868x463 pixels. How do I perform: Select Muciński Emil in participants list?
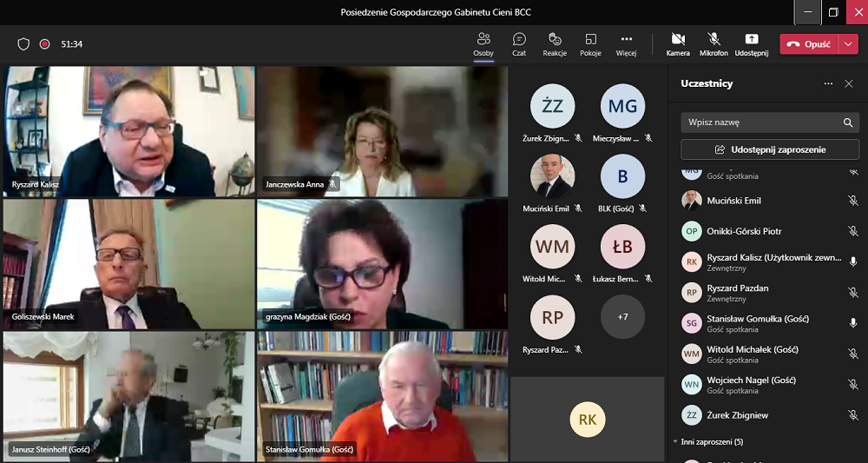[770, 201]
